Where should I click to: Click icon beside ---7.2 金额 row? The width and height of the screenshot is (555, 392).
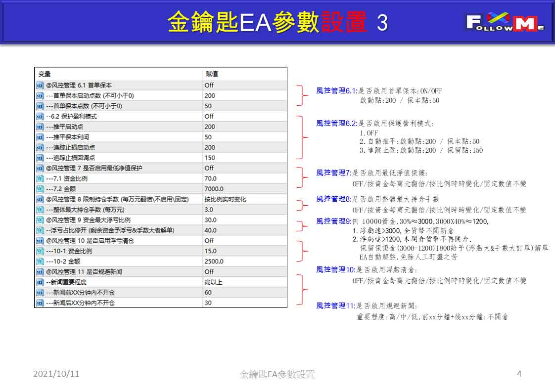point(40,189)
